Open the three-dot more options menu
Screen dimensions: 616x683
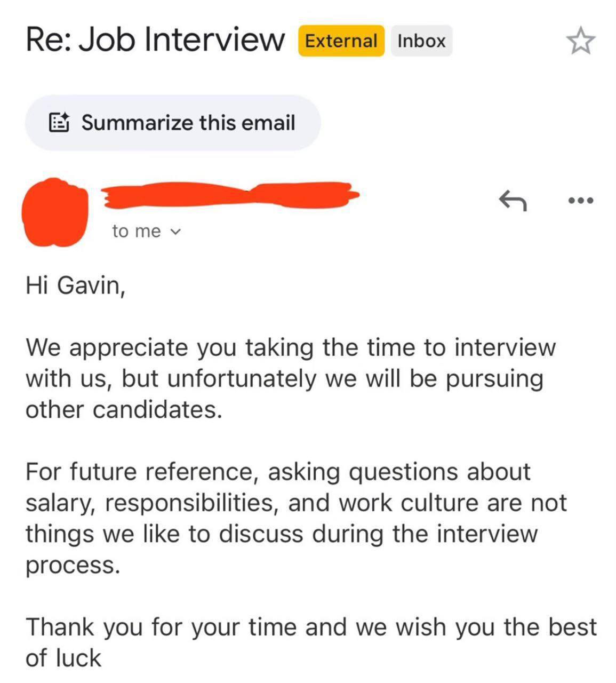580,201
